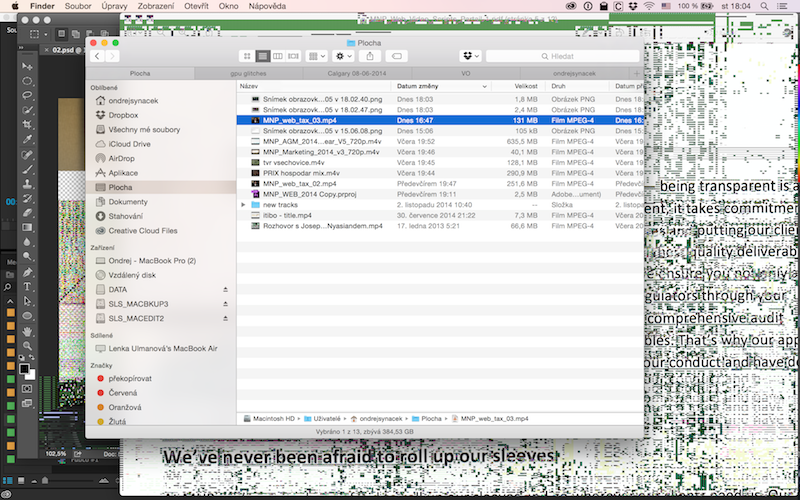The height and width of the screenshot is (500, 800).
Task: Open Spotlight search in menu bar
Action: point(764,6)
